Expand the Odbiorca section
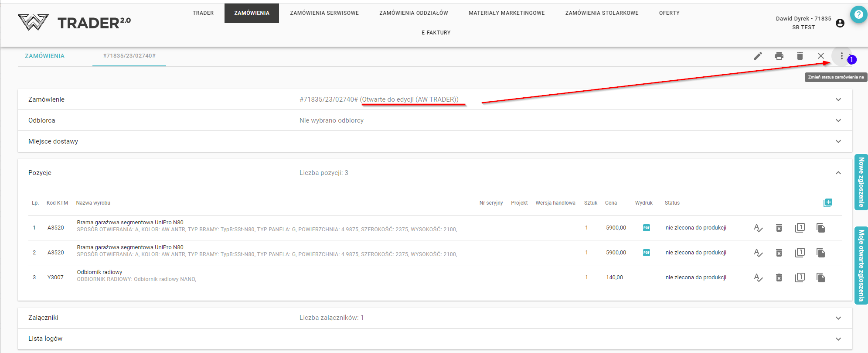This screenshot has height=353, width=868. point(838,120)
